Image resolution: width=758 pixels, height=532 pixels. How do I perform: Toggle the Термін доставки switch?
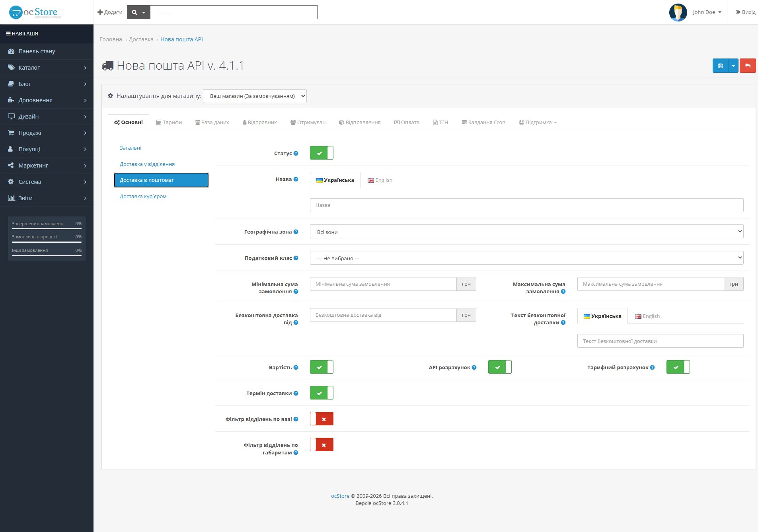(x=322, y=393)
